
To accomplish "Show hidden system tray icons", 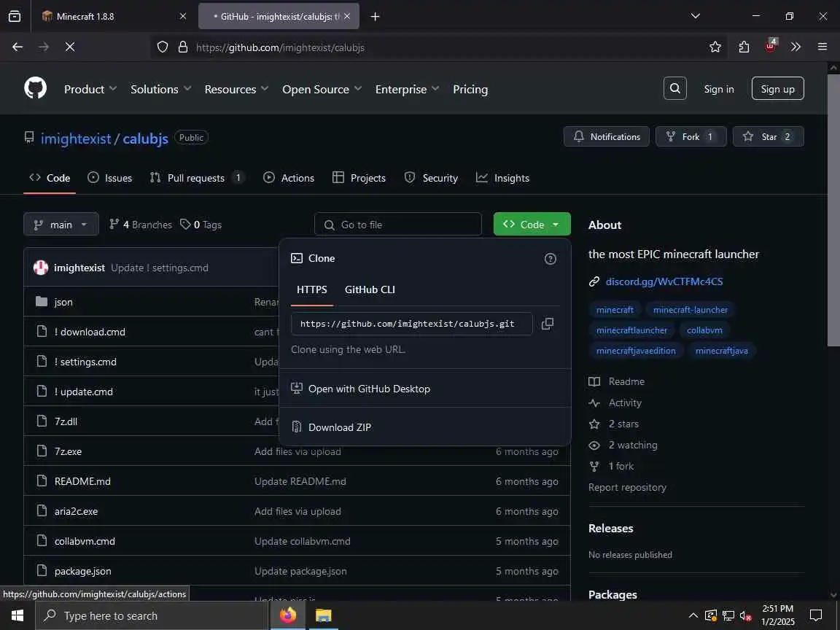I will [693, 615].
